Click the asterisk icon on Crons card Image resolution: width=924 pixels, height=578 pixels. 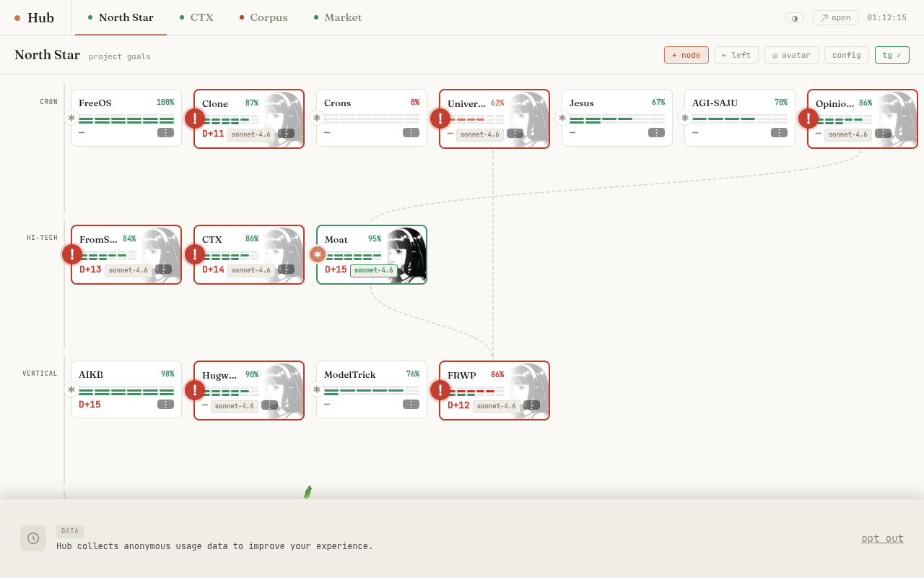(317, 118)
